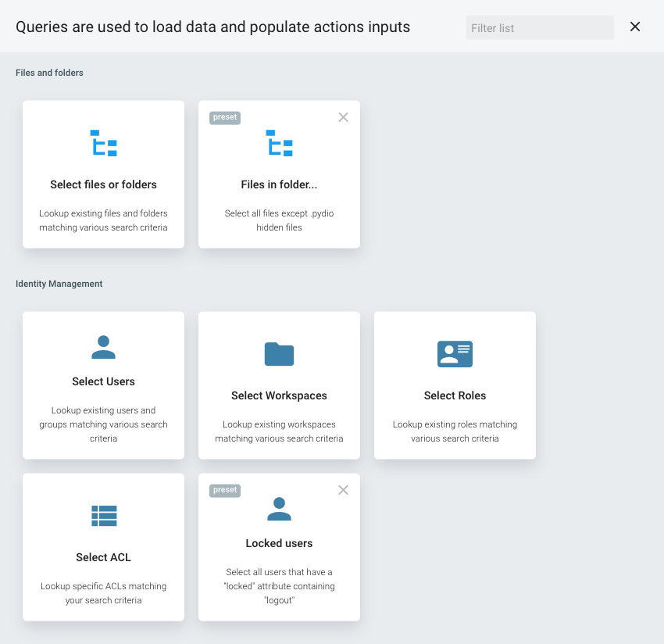Select the tree icon on Select files or folders
Viewport: 664px width, 644px height.
coord(103,143)
